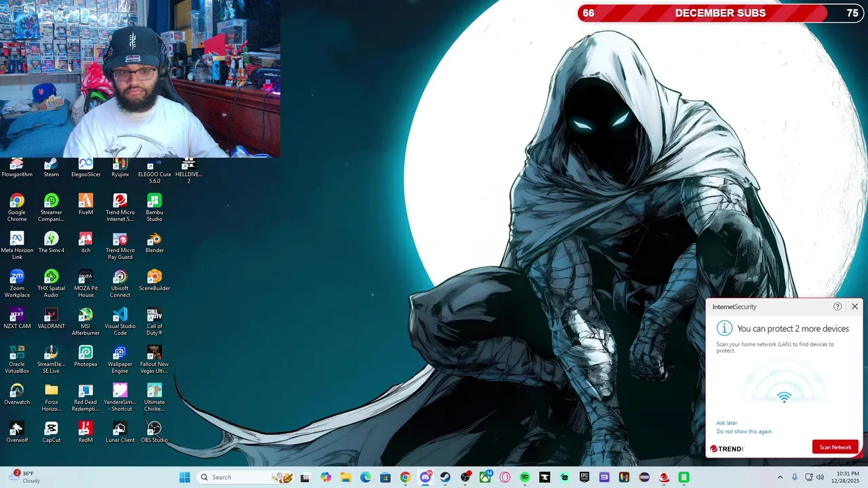Open Xbox app on the taskbar
Screen dimensions: 868x488
pyautogui.click(x=486, y=477)
